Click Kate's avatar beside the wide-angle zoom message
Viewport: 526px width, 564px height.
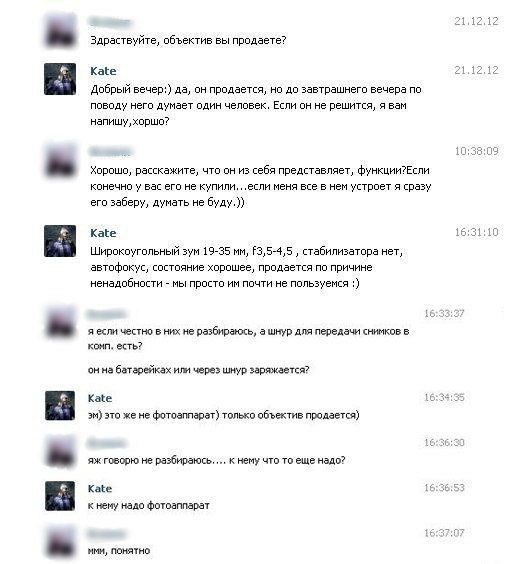coord(60,241)
